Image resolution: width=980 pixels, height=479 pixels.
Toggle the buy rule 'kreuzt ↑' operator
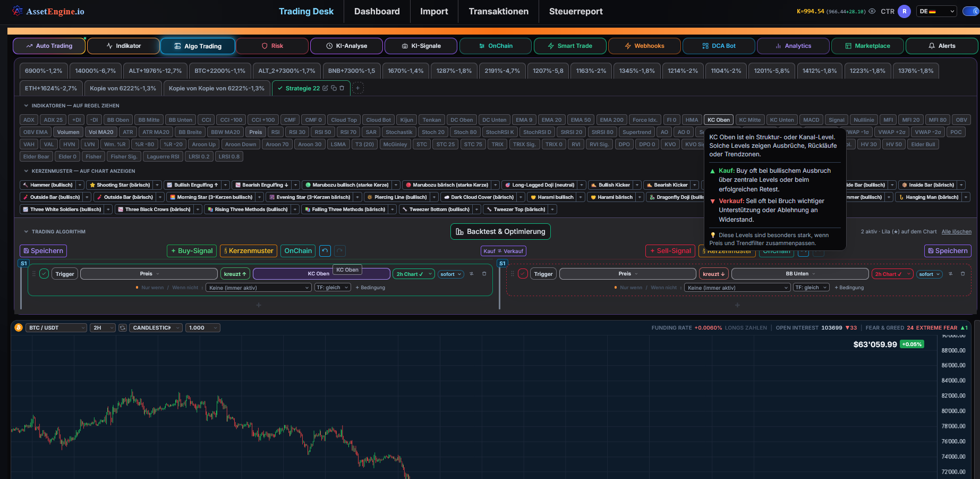(x=235, y=274)
